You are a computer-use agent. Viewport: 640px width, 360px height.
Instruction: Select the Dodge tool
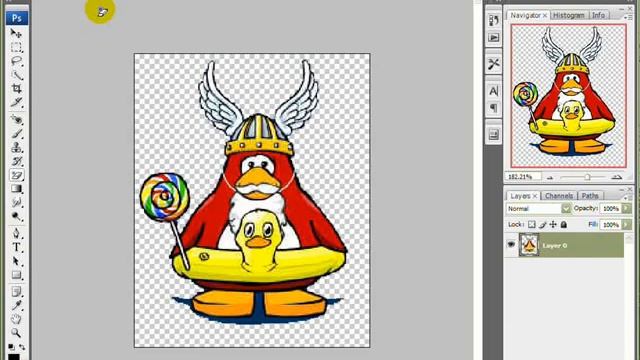(16, 216)
